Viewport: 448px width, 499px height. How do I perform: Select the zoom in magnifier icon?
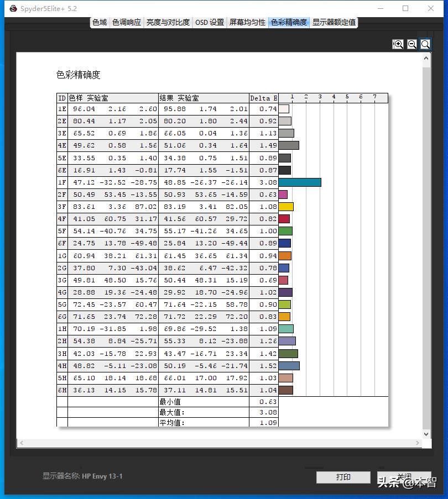click(x=398, y=44)
